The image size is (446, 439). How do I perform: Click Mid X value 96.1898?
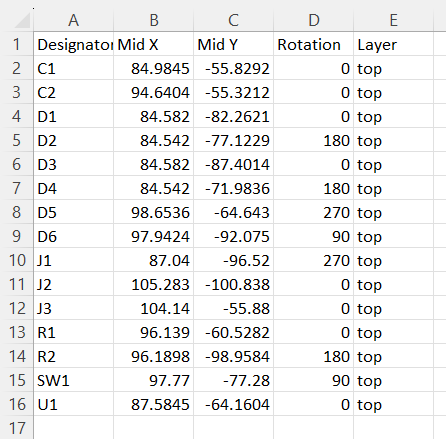[x=154, y=356]
